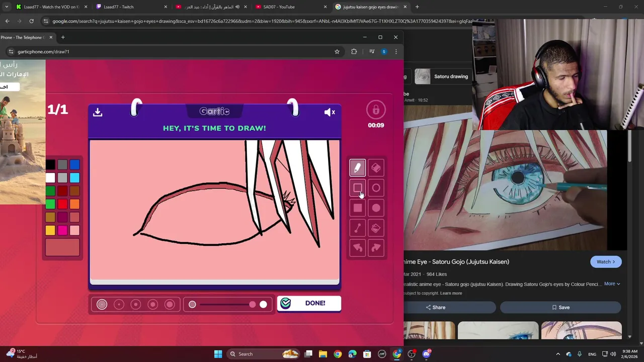The image size is (644, 362).
Task: Pick the white color swatch
Action: 50,177
